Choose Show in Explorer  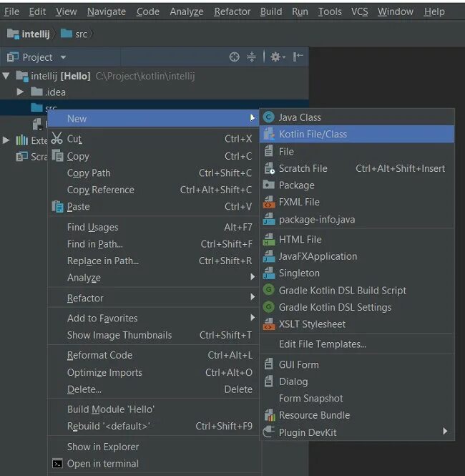point(154,447)
